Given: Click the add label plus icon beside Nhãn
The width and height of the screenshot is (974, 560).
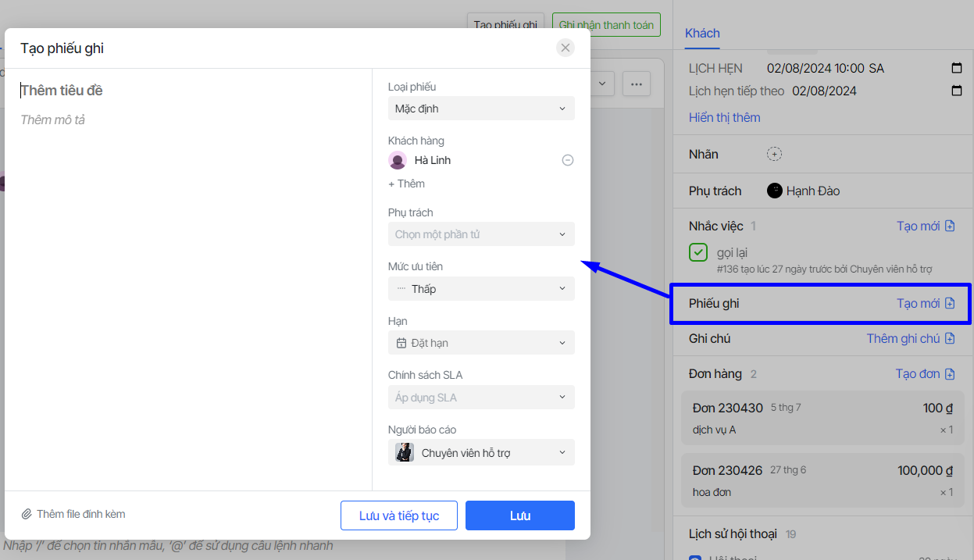Looking at the screenshot, I should click(x=774, y=154).
